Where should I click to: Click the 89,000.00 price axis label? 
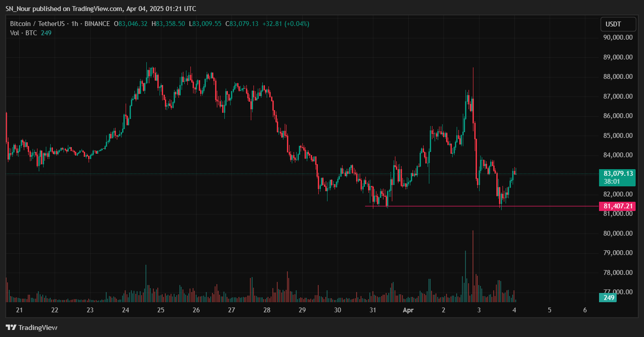(x=618, y=57)
